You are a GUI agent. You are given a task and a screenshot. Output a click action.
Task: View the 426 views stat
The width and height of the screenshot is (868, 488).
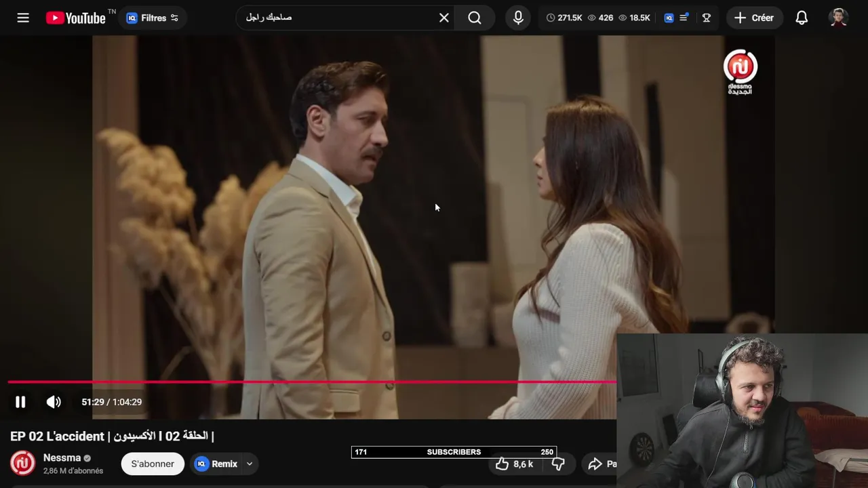600,18
